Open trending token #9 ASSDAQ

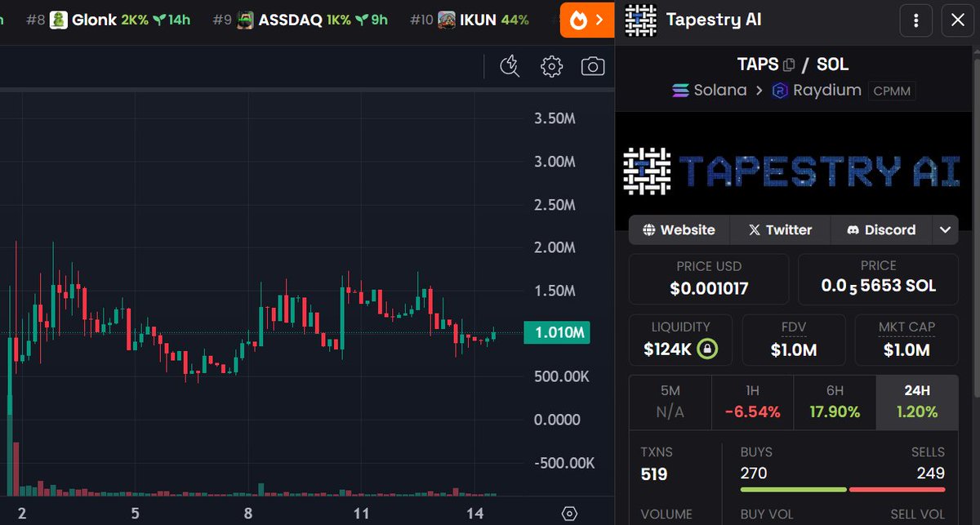(300, 20)
